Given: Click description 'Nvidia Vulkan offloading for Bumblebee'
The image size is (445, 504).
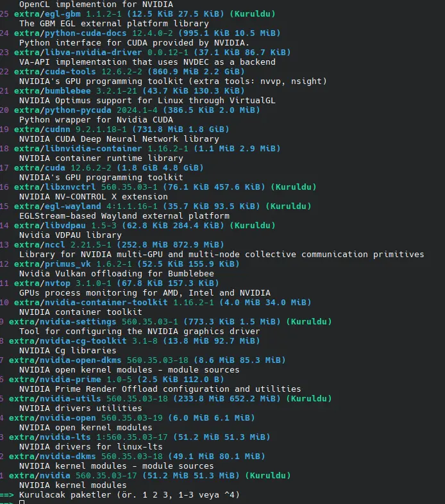Looking at the screenshot, I should [x=117, y=274].
